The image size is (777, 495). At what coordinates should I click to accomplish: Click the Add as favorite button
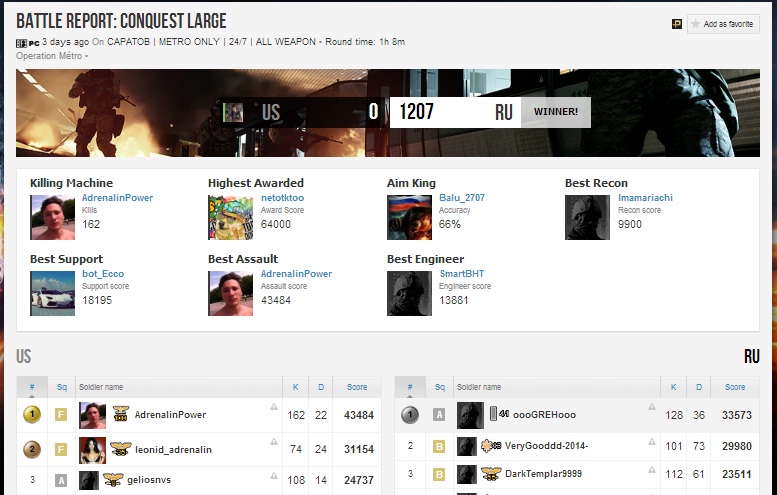tap(723, 24)
